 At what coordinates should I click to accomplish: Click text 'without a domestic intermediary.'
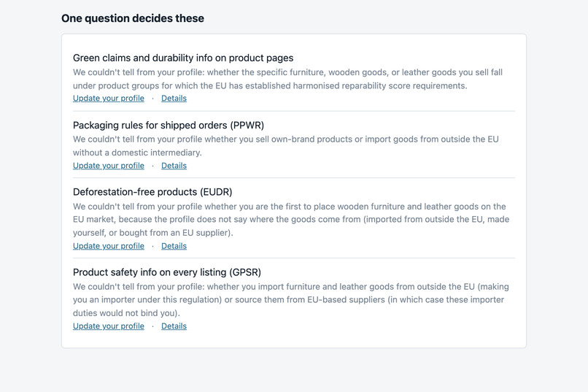pos(137,153)
